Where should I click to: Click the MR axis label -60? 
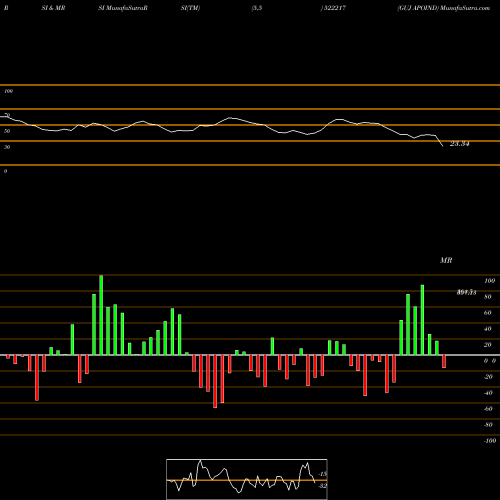[x=488, y=409]
